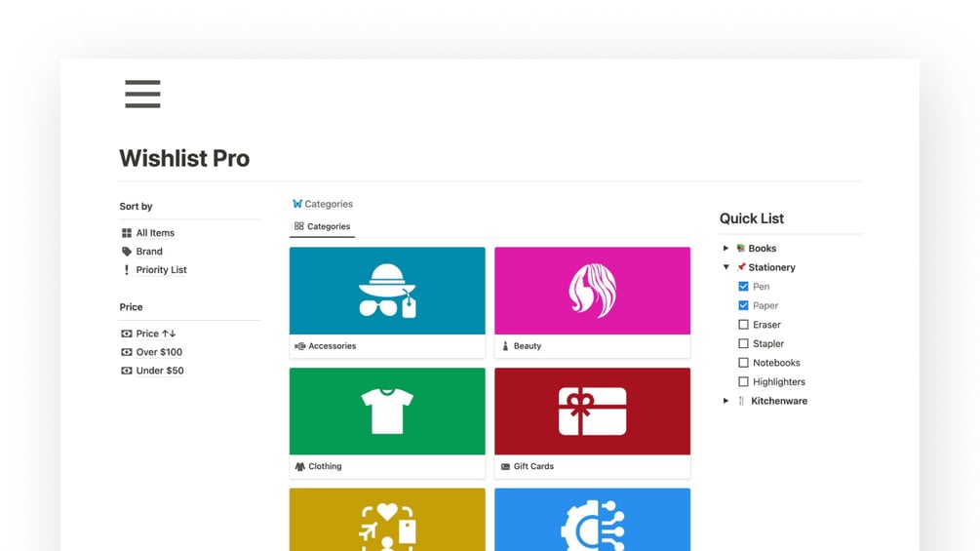980x551 pixels.
Task: Click the Gift Cards card title text
Action: (x=533, y=467)
